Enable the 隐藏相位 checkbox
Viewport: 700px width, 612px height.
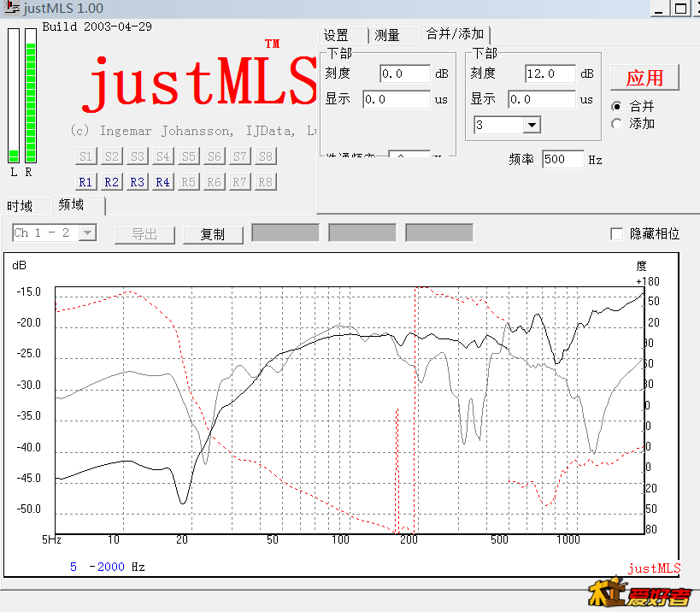point(616,234)
